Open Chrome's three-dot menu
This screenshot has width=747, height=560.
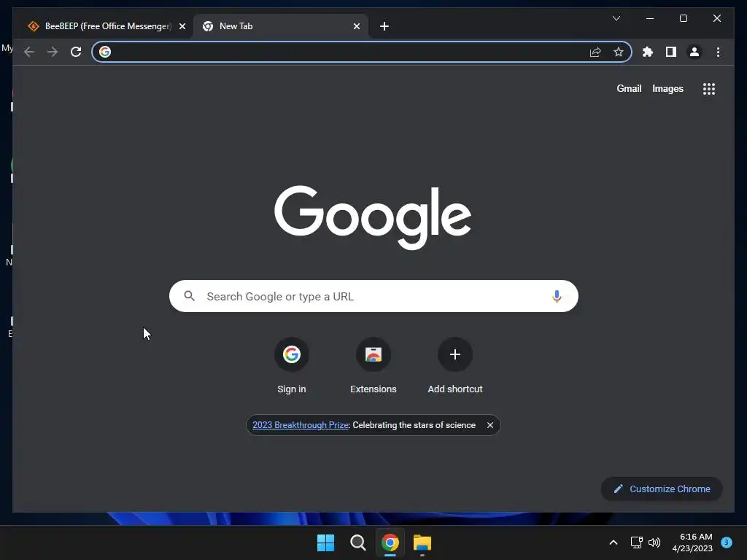pos(718,52)
